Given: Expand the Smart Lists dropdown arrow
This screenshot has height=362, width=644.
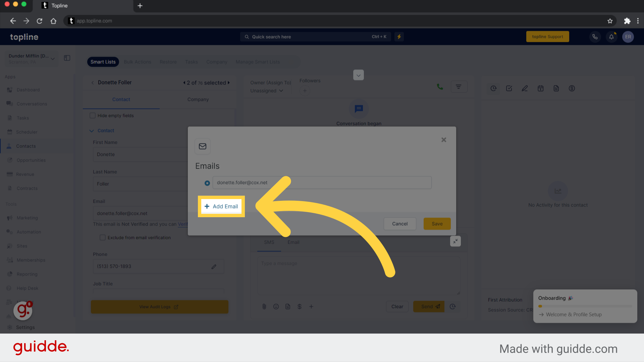Looking at the screenshot, I should coord(358,75).
